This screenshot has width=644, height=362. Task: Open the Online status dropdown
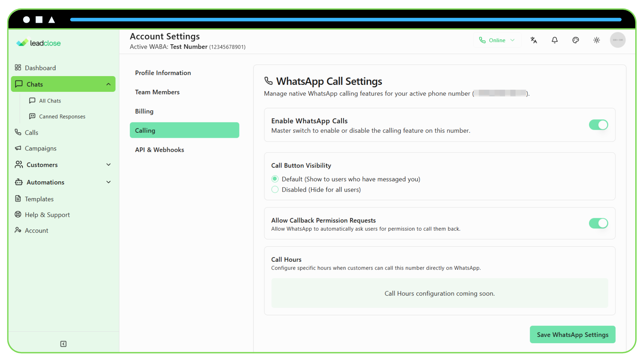point(497,40)
